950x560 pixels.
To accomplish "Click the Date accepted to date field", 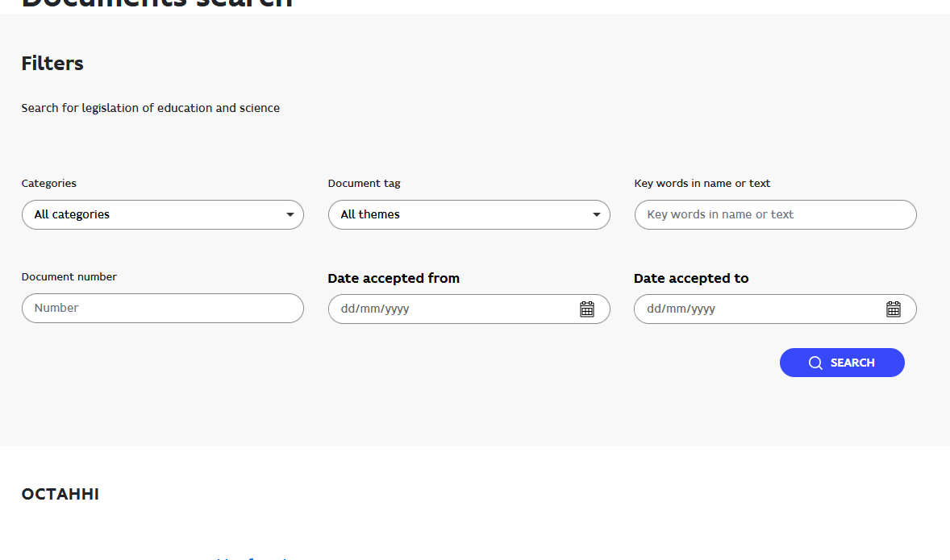I will [758, 309].
